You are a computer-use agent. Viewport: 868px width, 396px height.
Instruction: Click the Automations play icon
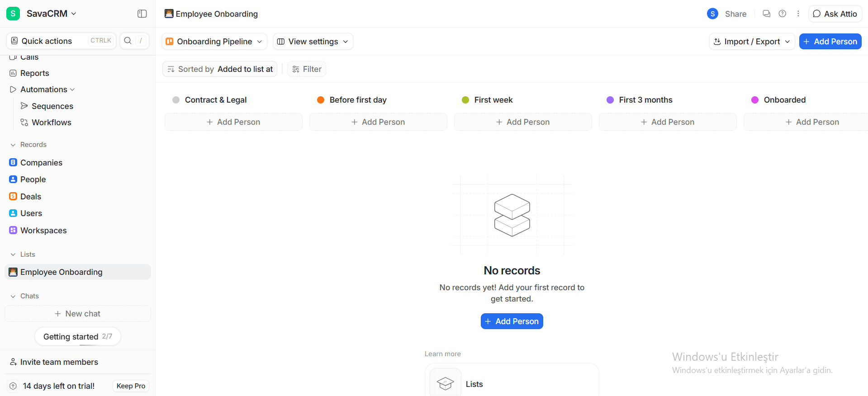point(13,90)
